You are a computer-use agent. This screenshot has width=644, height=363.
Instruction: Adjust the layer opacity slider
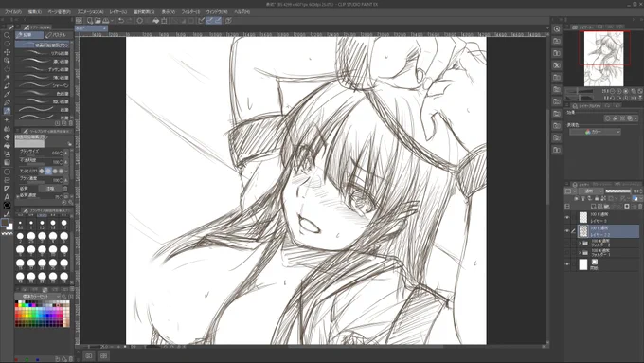(617, 191)
